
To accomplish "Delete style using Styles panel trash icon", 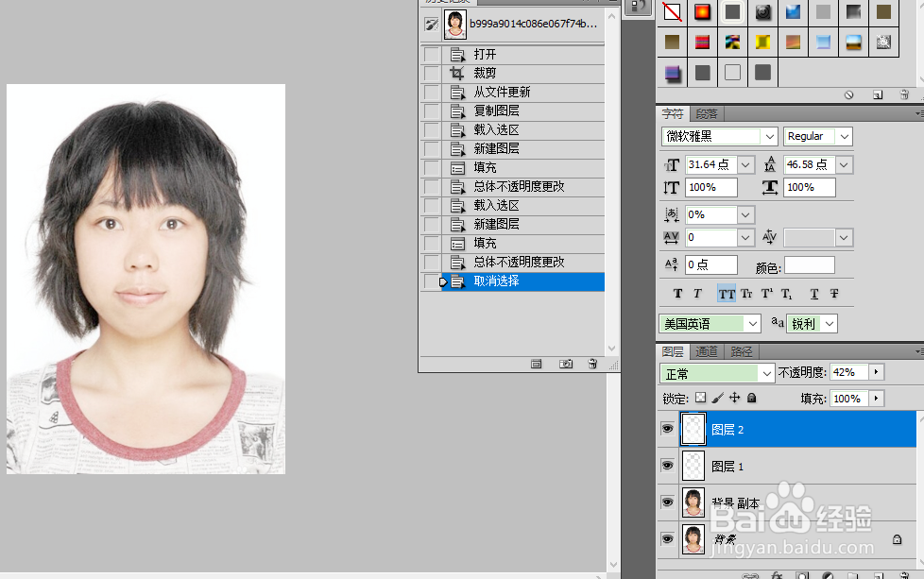I will click(904, 94).
